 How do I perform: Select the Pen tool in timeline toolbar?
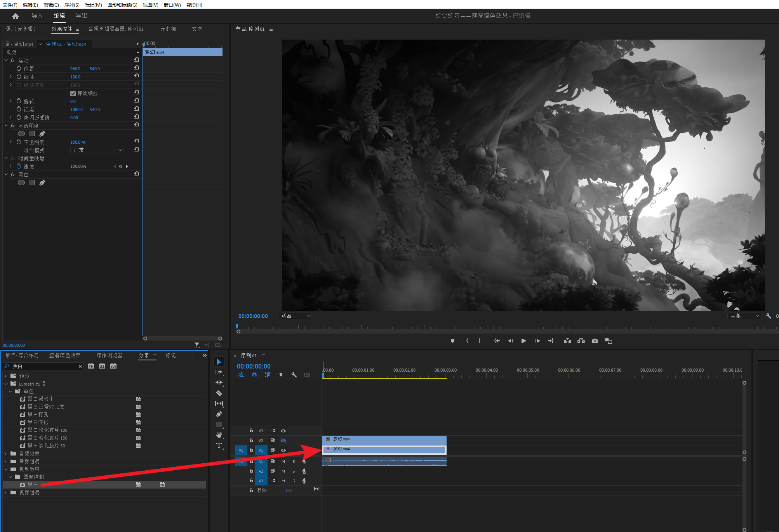(x=219, y=414)
